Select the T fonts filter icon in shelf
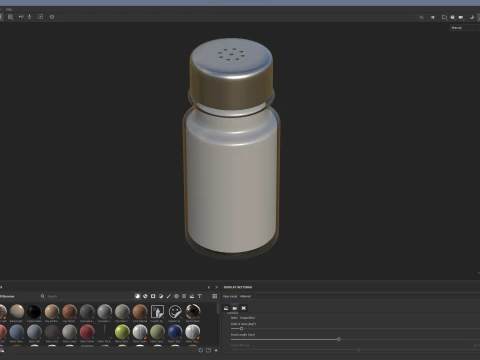The height and width of the screenshot is (360, 480). coord(200,296)
